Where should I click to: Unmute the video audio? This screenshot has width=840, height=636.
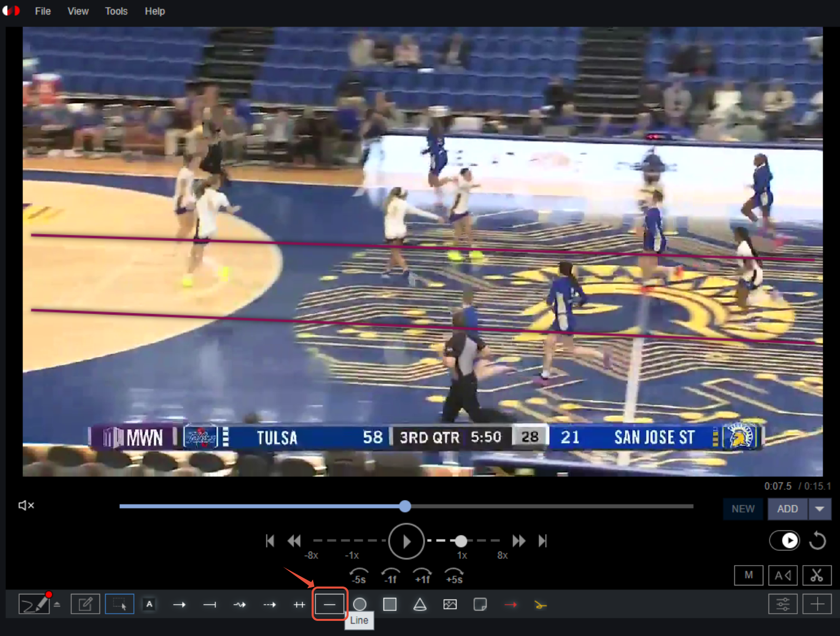pyautogui.click(x=26, y=505)
